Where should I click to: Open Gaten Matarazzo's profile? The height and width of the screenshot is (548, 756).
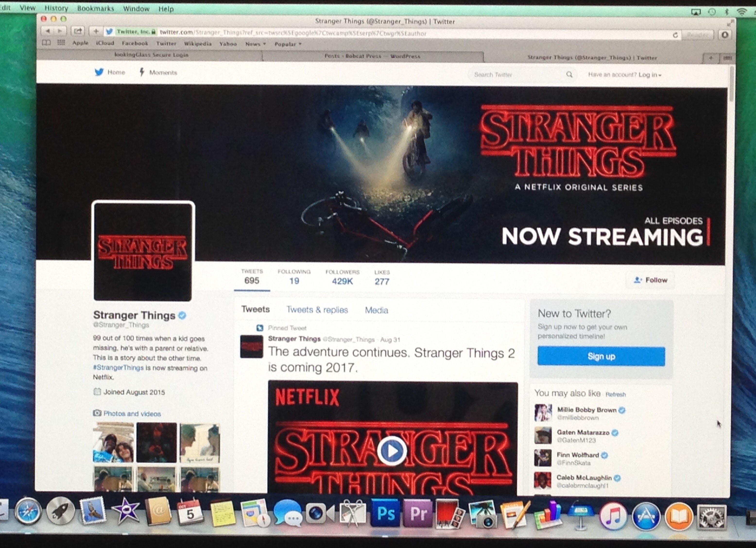click(583, 432)
